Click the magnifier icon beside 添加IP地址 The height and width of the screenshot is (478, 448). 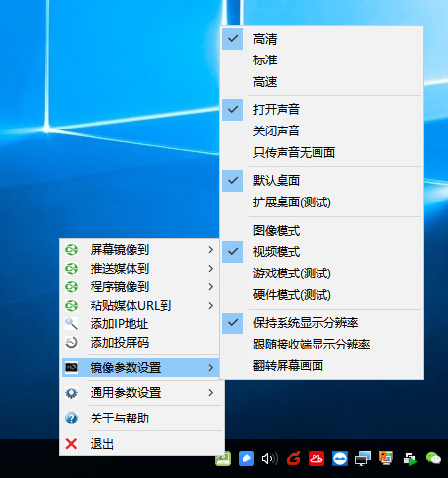(x=71, y=324)
